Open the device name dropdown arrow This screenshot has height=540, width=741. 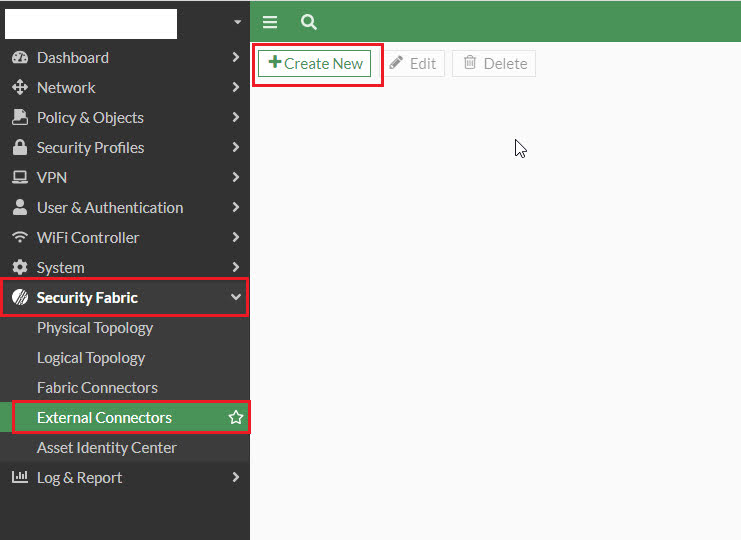pyautogui.click(x=238, y=22)
